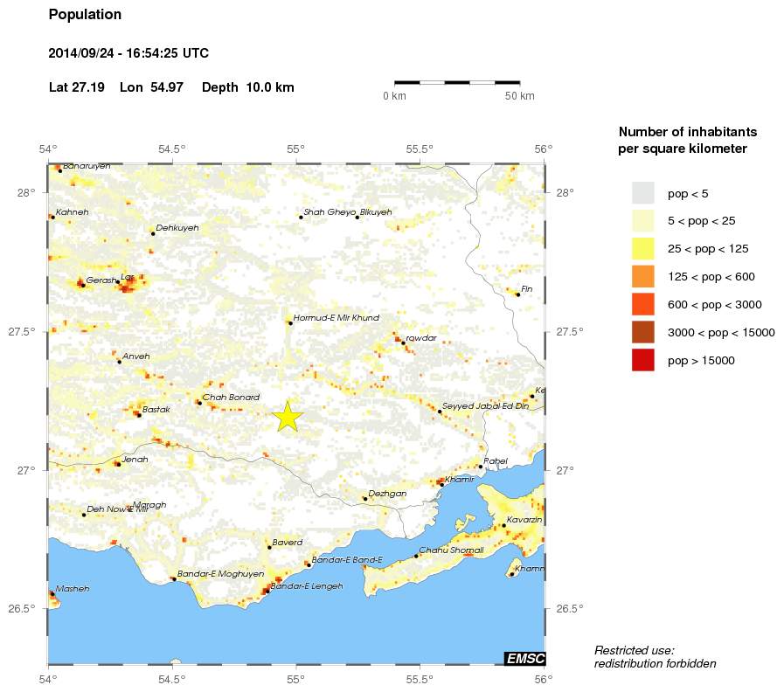This screenshot has height=692, width=784.
Task: Click the EMSC logo on the map
Action: pyautogui.click(x=525, y=659)
